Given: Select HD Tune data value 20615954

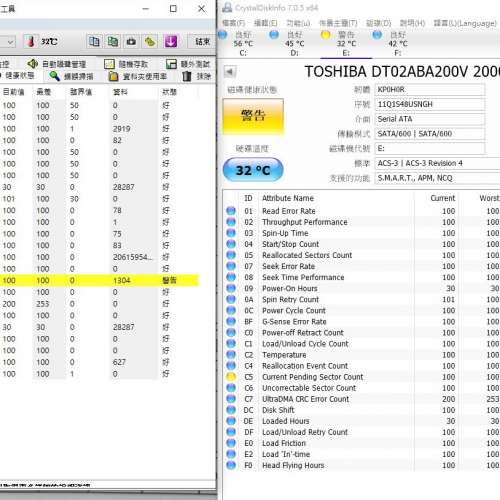Looking at the screenshot, I should 133,257.
